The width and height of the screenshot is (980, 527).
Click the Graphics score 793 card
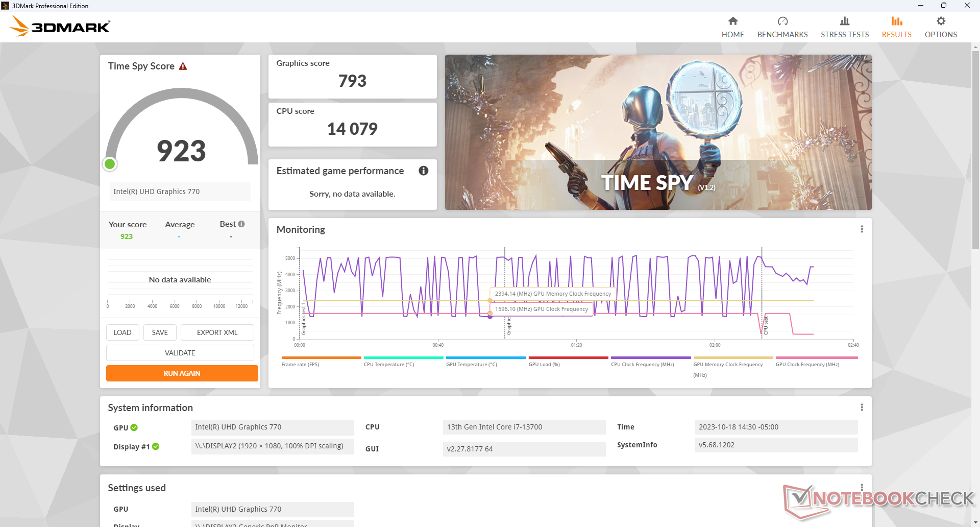coord(352,77)
